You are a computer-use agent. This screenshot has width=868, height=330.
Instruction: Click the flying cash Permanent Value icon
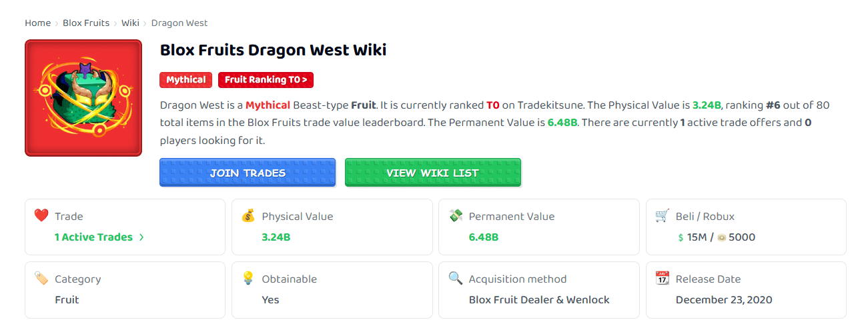[456, 216]
